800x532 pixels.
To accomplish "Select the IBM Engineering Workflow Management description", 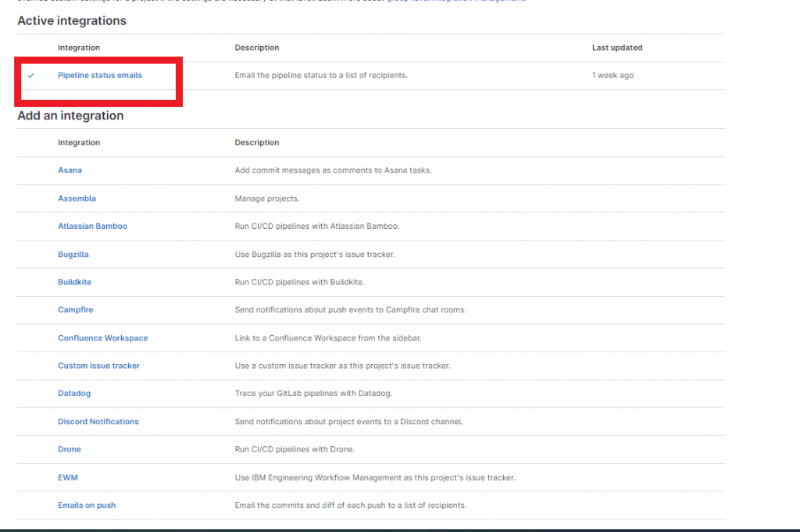I will click(x=375, y=477).
